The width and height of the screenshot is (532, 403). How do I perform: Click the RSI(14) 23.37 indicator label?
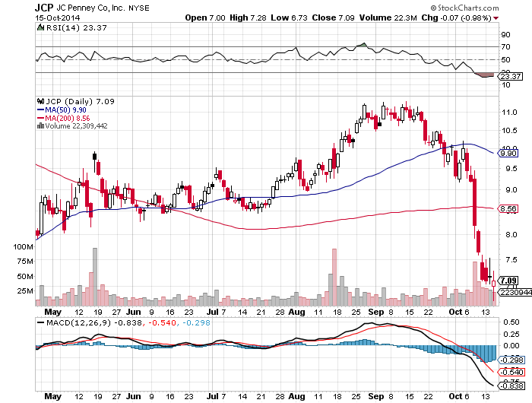(76, 28)
